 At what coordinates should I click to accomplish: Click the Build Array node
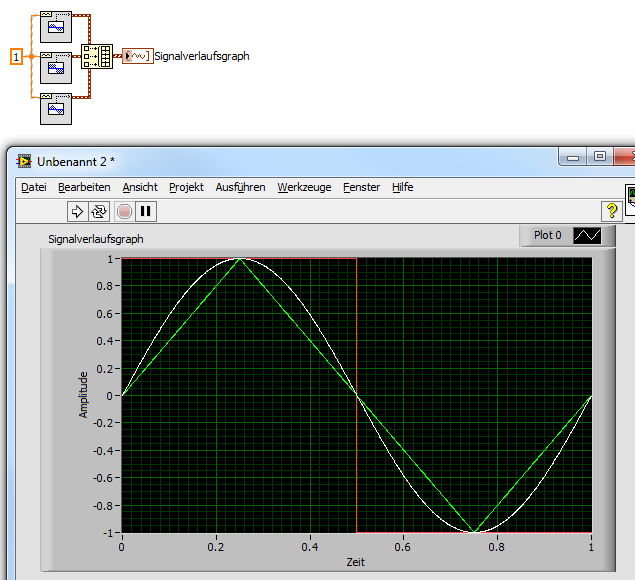pos(97,57)
